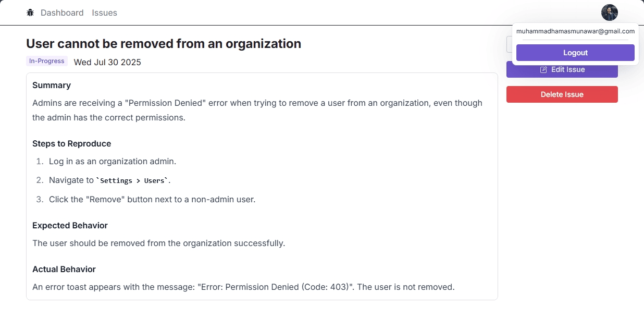Click the Delete Issue button
Screen dimensions: 644x330
(562, 94)
